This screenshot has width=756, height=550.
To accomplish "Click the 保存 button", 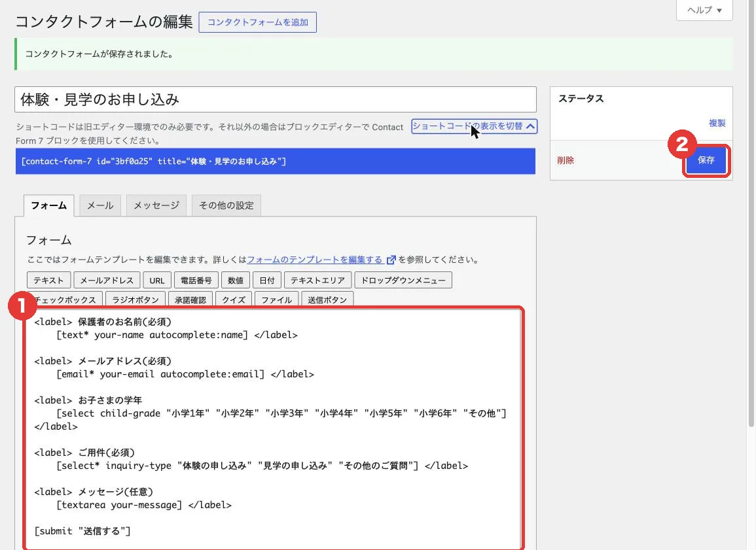I will click(x=706, y=160).
